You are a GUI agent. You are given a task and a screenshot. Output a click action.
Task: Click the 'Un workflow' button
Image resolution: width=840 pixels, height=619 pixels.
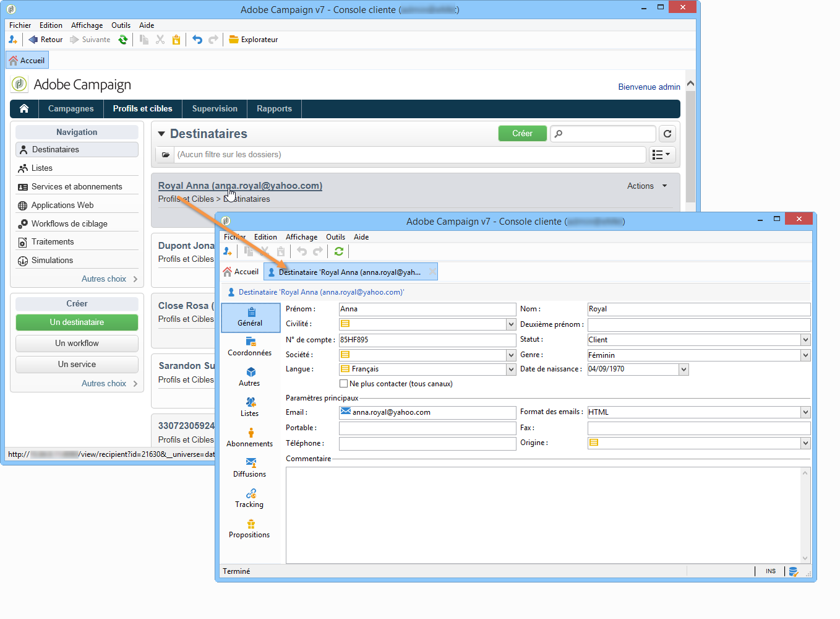(77, 344)
